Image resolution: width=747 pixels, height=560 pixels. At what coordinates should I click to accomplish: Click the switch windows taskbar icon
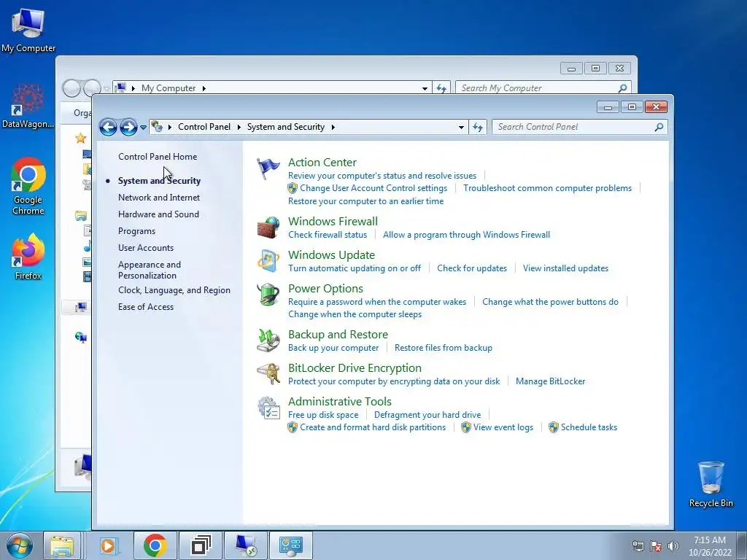pos(201,545)
